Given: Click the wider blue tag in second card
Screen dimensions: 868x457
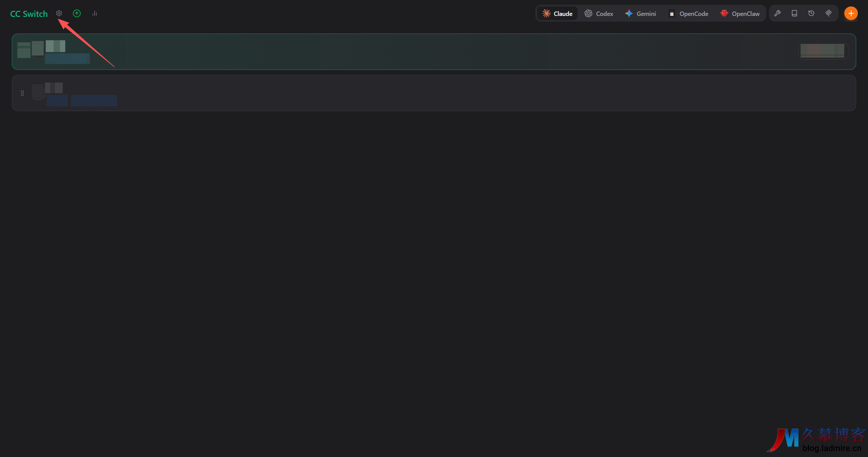Looking at the screenshot, I should pyautogui.click(x=94, y=101).
